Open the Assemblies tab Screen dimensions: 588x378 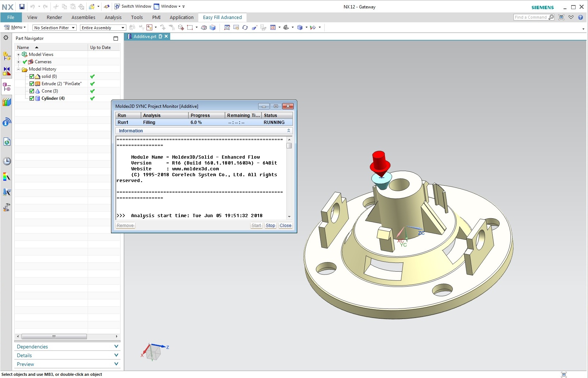click(83, 17)
